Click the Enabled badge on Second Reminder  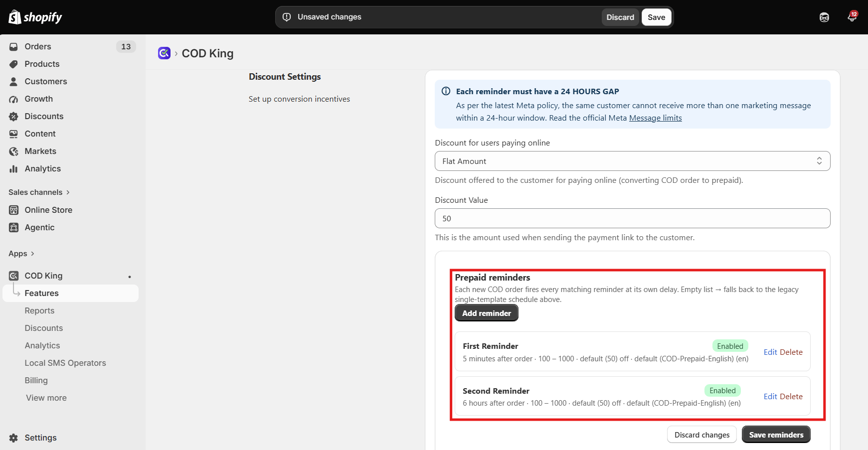[722, 390]
